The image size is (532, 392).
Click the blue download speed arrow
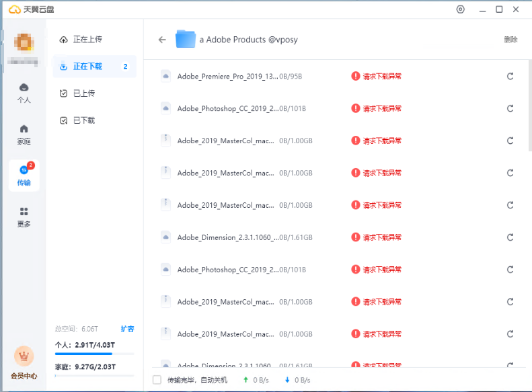[287, 380]
